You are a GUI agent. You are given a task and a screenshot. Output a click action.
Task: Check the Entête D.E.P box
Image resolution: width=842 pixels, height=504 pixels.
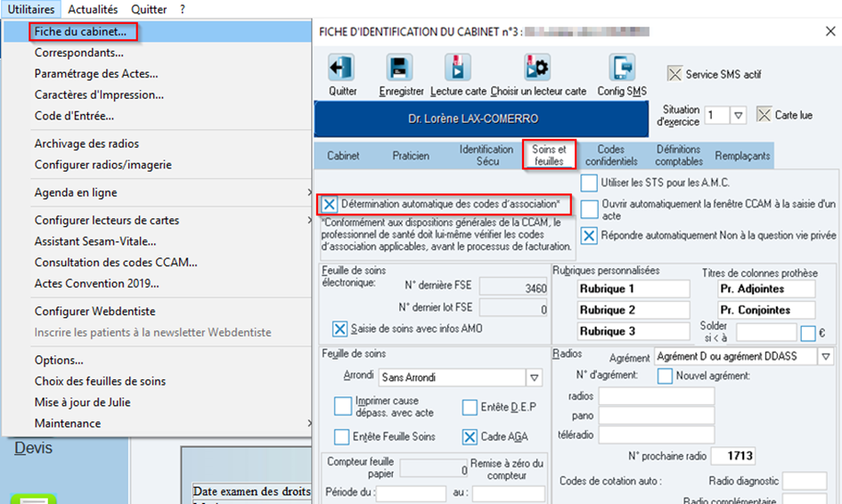click(470, 408)
